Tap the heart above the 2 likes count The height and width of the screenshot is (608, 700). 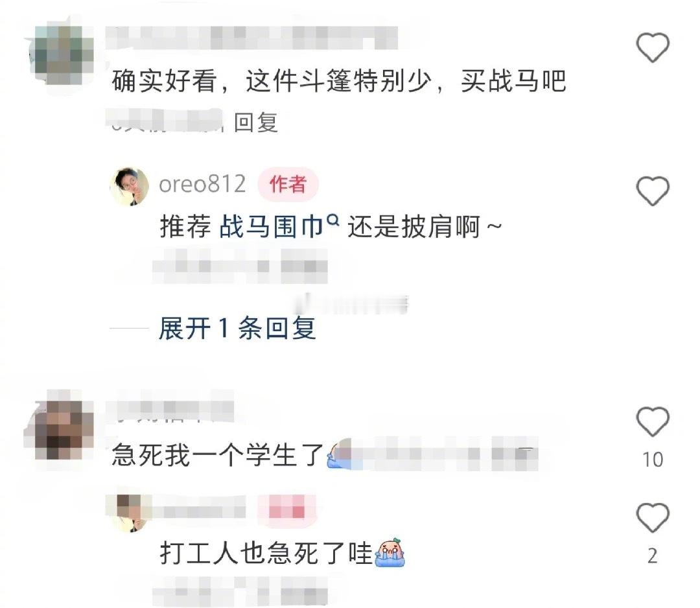pos(652,517)
